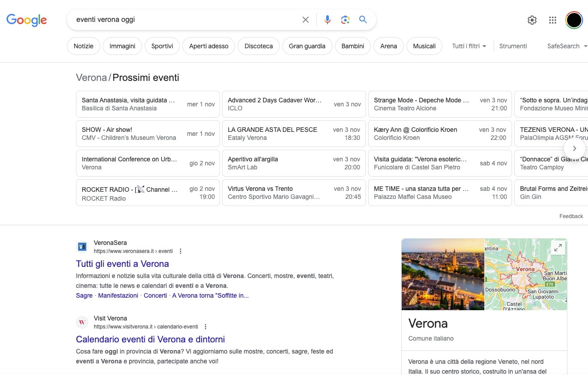Open the Aperitivo all'argilla event
This screenshot has width=588, height=375.
pyautogui.click(x=294, y=163)
